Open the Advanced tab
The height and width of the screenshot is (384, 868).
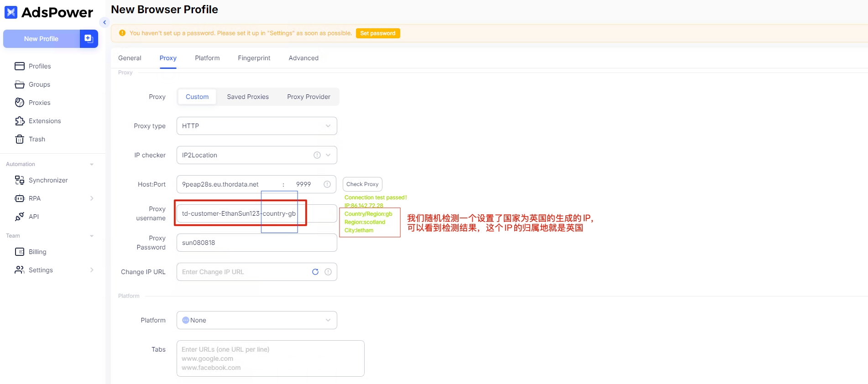pos(303,58)
